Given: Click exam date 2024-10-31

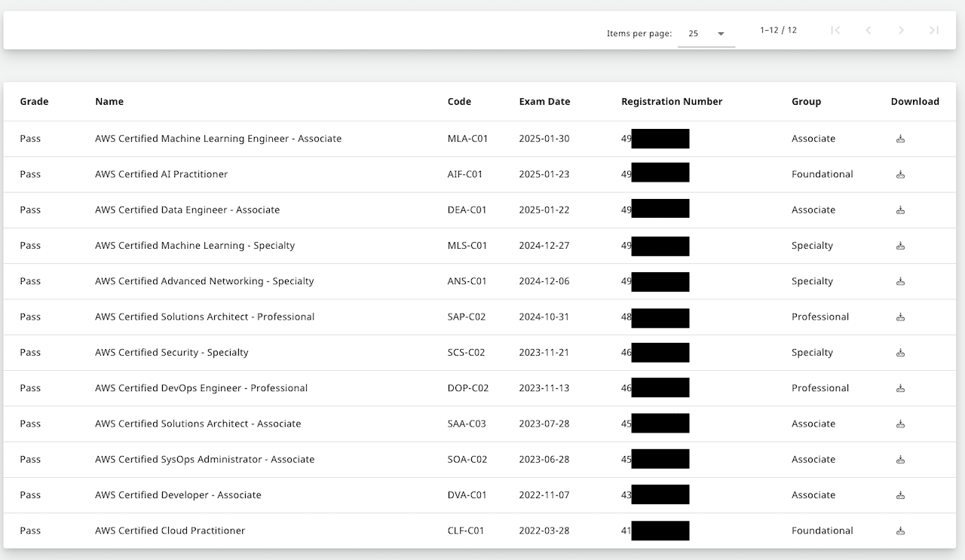Looking at the screenshot, I should point(544,317).
